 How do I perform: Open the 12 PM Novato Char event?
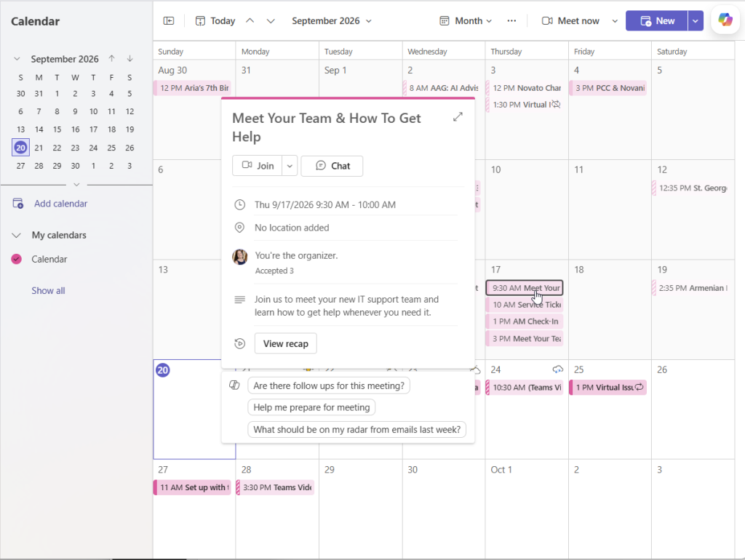pos(525,88)
